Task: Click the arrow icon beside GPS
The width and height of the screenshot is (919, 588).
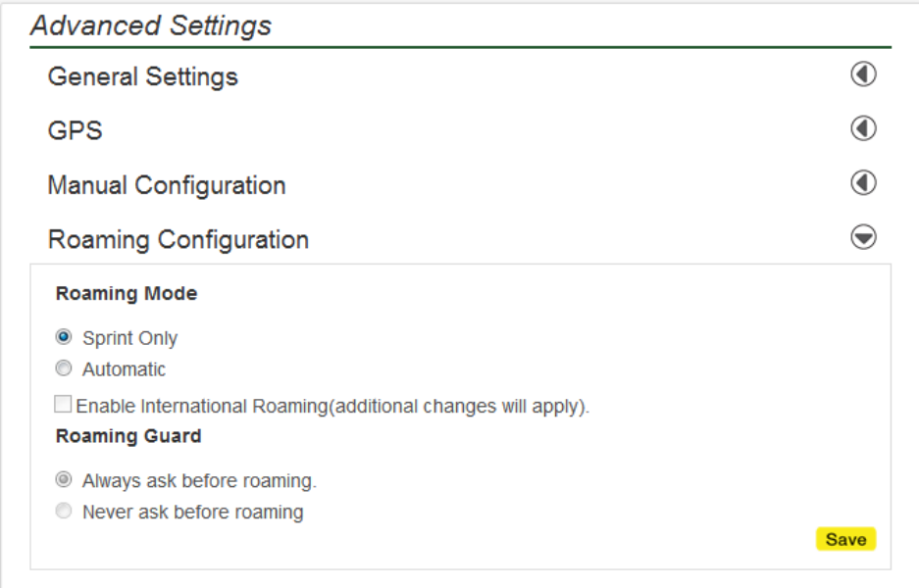Action: 863,128
